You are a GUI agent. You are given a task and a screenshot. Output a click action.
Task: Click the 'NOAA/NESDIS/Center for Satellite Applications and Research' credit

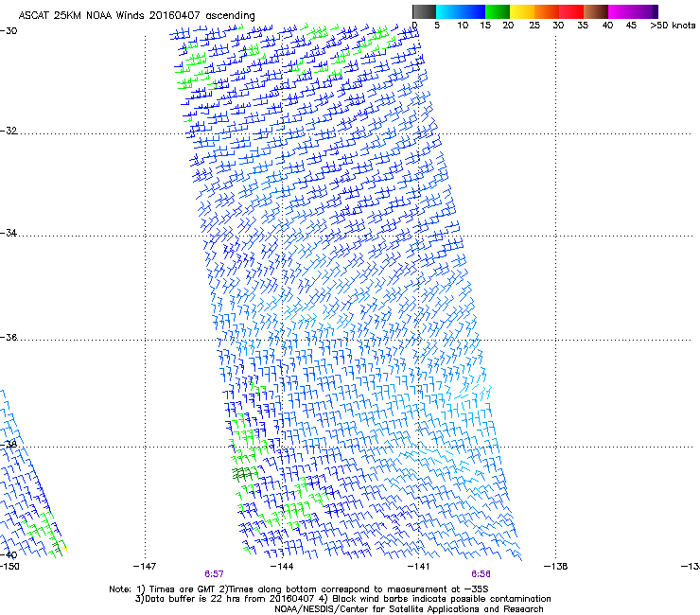point(409,609)
